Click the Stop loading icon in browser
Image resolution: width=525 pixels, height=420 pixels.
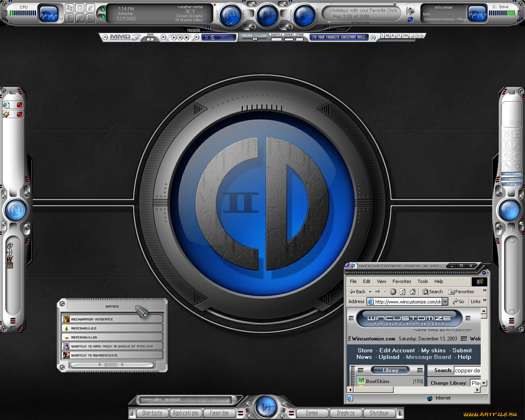(x=393, y=292)
